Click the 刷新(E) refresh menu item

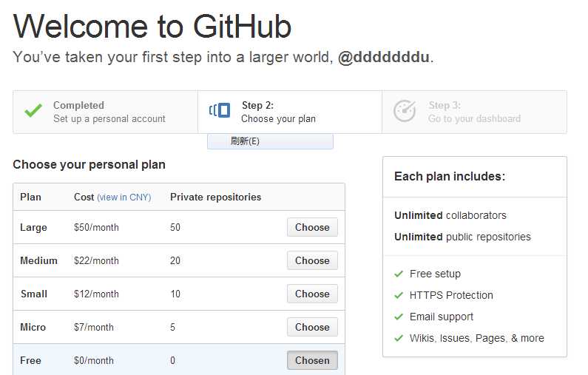(x=245, y=141)
